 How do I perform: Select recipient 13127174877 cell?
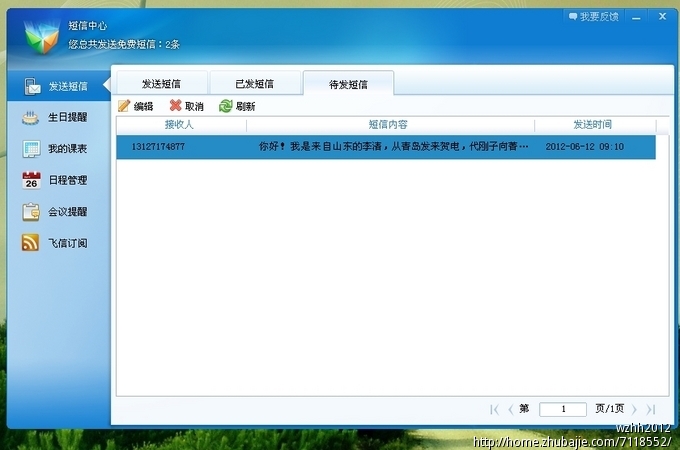click(158, 147)
